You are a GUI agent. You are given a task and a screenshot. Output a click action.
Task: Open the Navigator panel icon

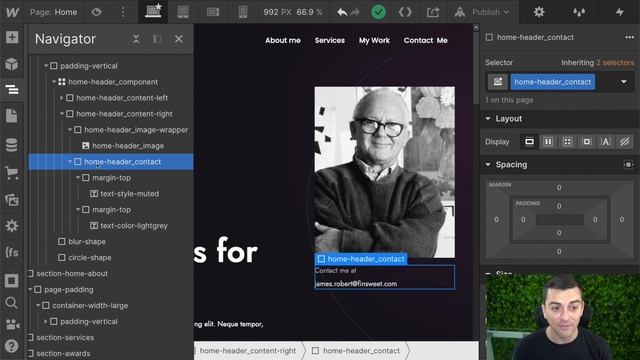point(12,89)
